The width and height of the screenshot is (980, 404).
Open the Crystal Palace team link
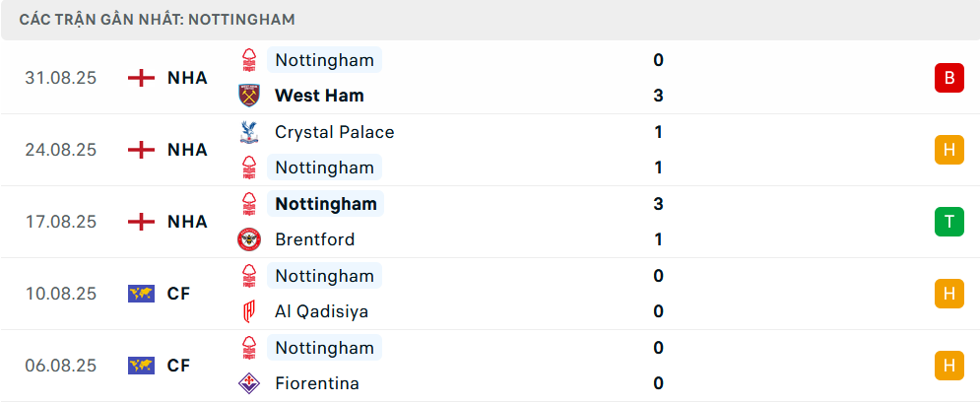tap(334, 132)
